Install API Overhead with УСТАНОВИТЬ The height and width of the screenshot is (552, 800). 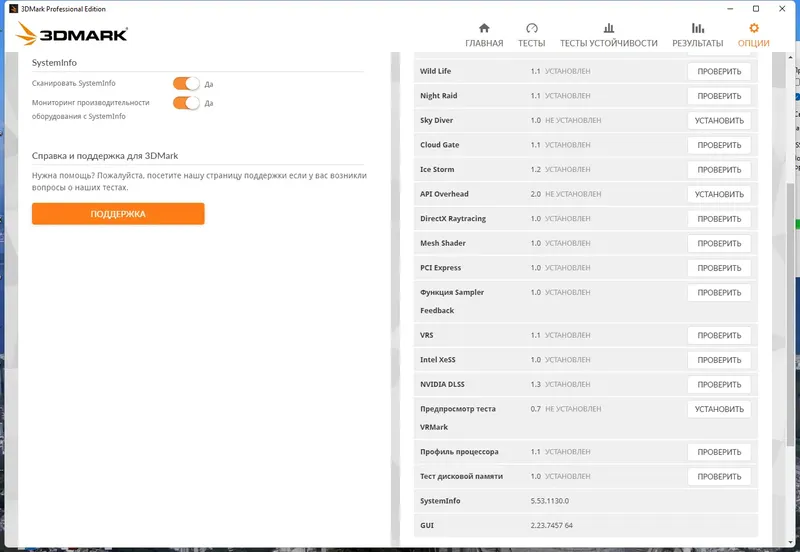(x=719, y=194)
